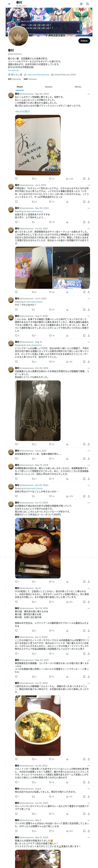Viewport: 98px width, 868px height.
Task: Translate the profile bio
Action: (14, 70)
